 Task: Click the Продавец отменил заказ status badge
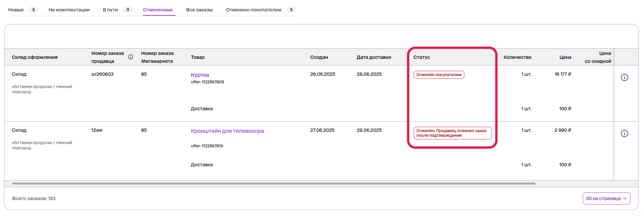coord(452,133)
